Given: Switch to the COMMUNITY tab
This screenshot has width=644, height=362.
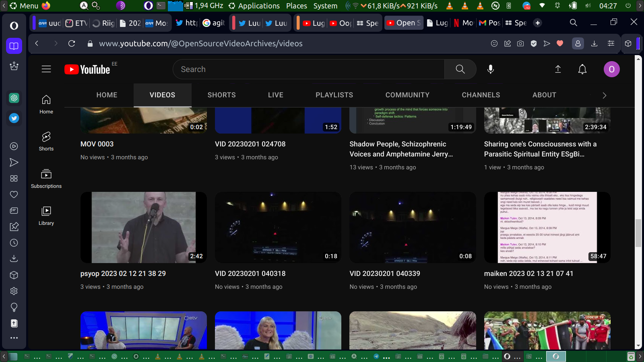Looking at the screenshot, I should [x=407, y=95].
